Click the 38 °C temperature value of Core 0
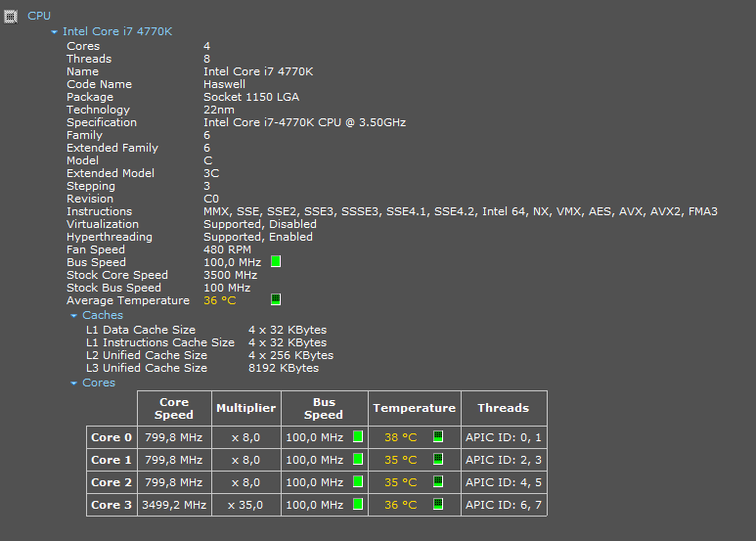Image resolution: width=756 pixels, height=541 pixels. 401,437
